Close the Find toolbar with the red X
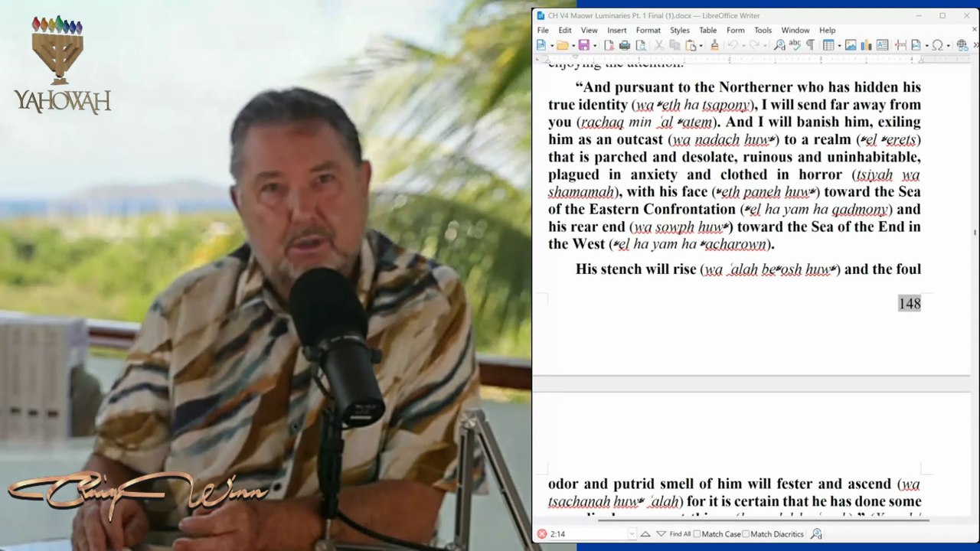 (x=541, y=534)
